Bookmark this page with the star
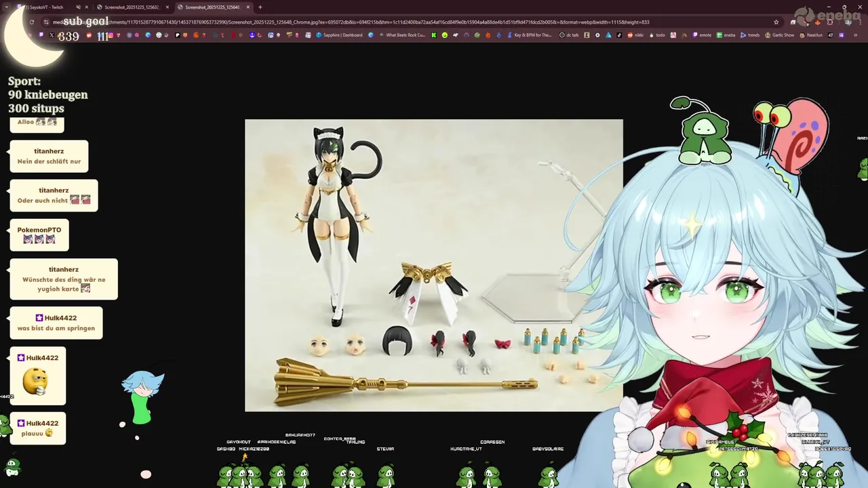The width and height of the screenshot is (868, 488). coord(776,22)
